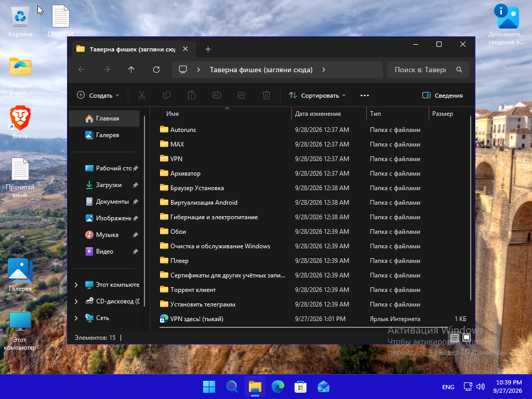Open the Создать dropdown menu
Screen dimensions: 532x399
98,96
